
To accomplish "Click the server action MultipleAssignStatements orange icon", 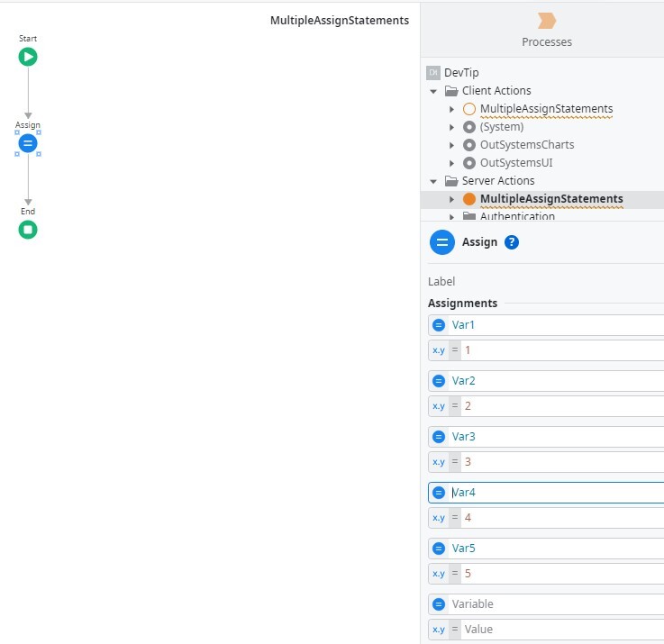I will pos(468,199).
